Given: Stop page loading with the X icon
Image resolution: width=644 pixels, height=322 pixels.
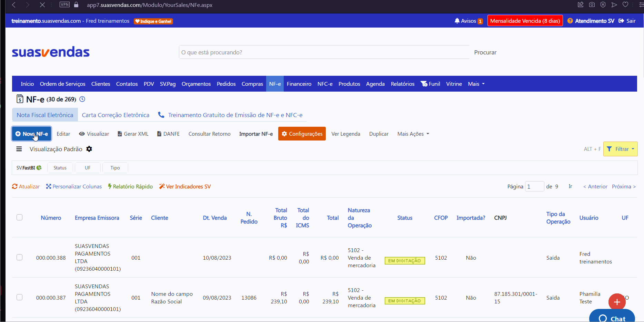Looking at the screenshot, I should [42, 5].
